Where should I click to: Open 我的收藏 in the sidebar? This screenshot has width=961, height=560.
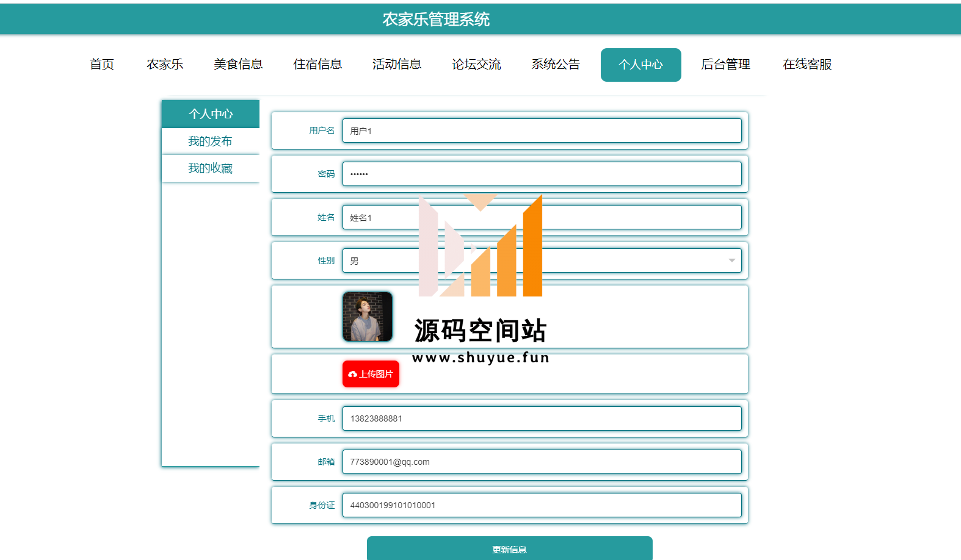click(x=211, y=168)
